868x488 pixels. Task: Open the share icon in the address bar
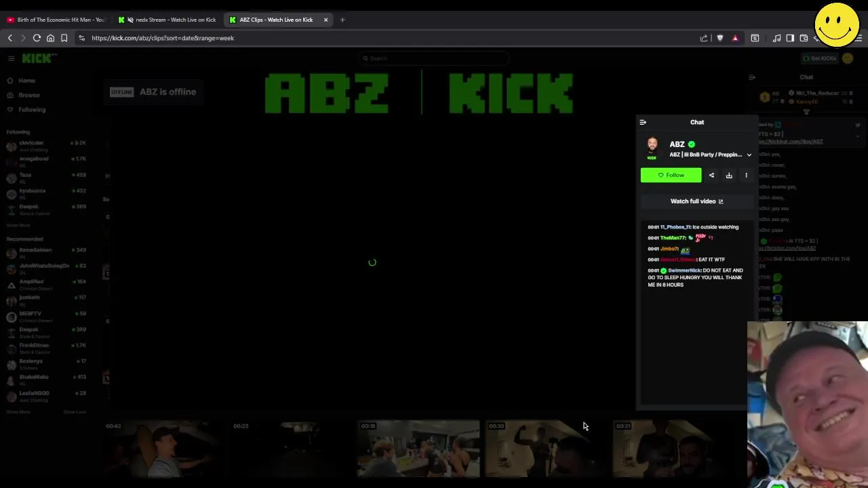(704, 38)
